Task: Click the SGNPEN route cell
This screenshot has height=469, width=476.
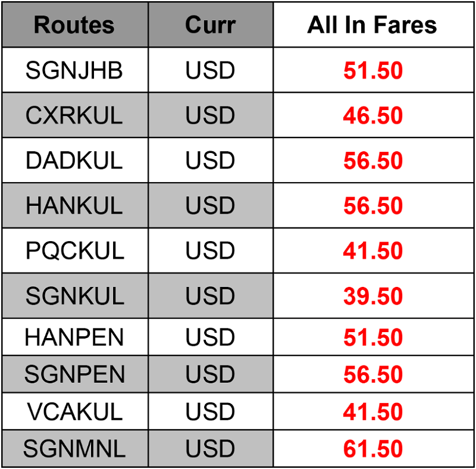Action: pos(74,374)
